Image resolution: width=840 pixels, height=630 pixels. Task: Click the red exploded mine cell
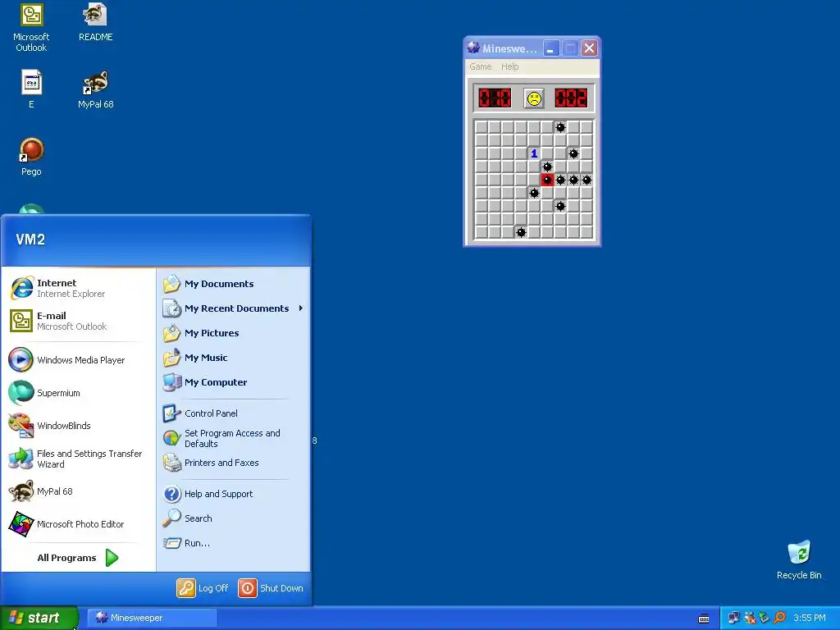[x=547, y=180]
